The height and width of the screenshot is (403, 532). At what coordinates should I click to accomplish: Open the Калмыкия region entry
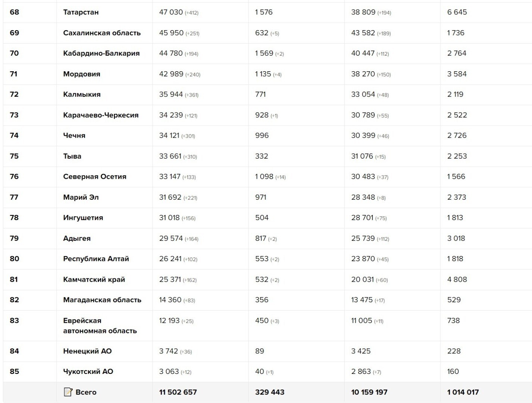(x=82, y=94)
